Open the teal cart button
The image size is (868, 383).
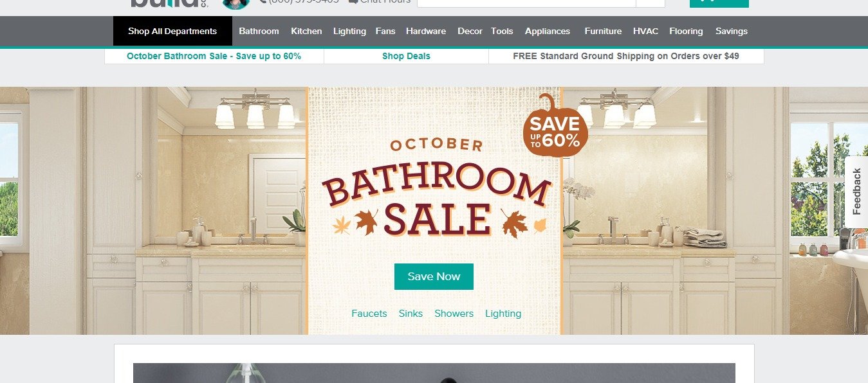(719, 3)
